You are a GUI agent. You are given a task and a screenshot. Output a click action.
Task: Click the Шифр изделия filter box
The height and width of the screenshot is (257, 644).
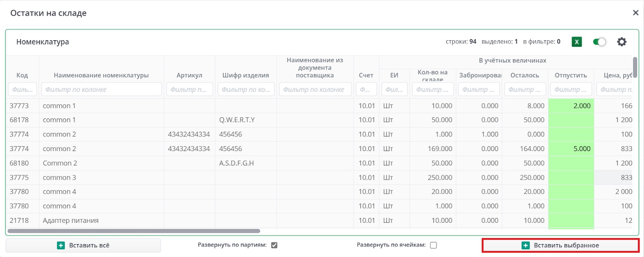[x=246, y=89]
